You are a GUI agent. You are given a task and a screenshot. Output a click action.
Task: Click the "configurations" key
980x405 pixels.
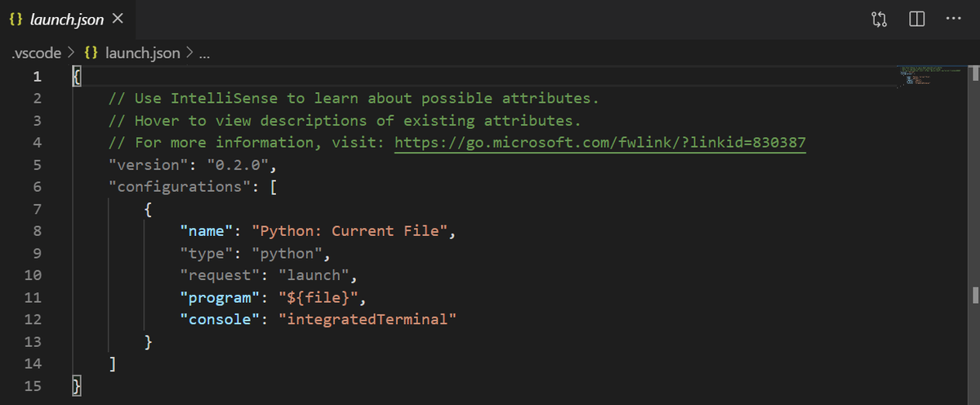point(178,187)
